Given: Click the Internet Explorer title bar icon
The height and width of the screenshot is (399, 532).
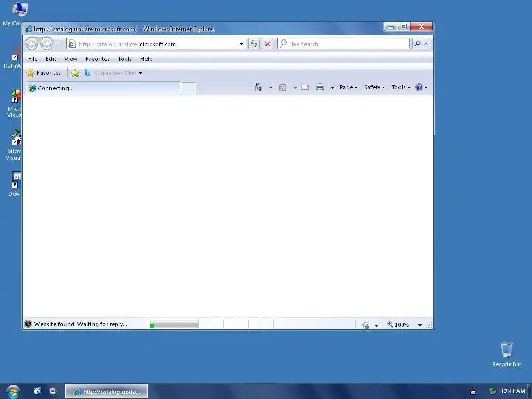Looking at the screenshot, I should pyautogui.click(x=29, y=29).
